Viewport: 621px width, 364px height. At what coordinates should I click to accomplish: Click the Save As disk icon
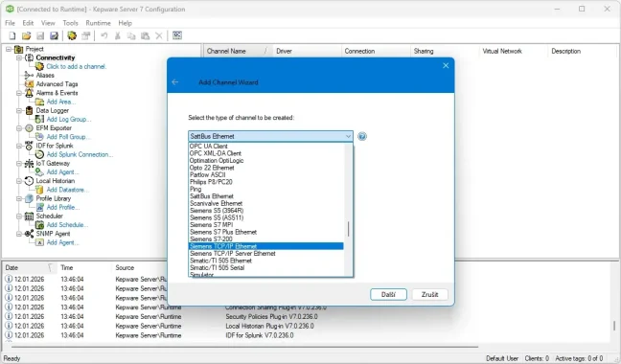pyautogui.click(x=54, y=36)
